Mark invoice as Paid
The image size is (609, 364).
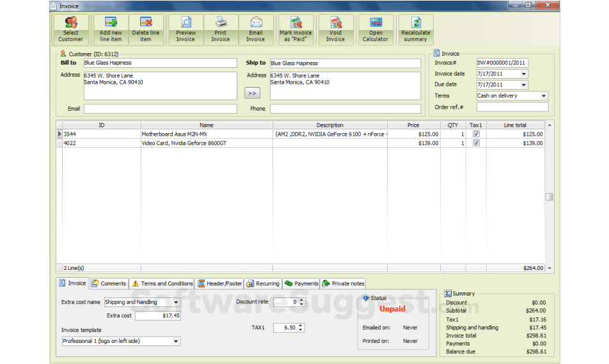296,30
